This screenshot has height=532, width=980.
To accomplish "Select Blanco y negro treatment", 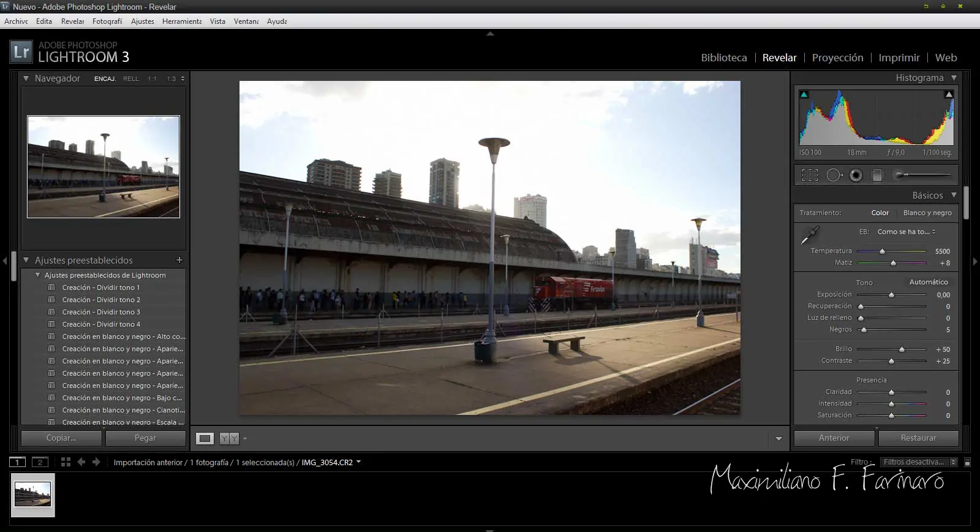I will (x=927, y=213).
